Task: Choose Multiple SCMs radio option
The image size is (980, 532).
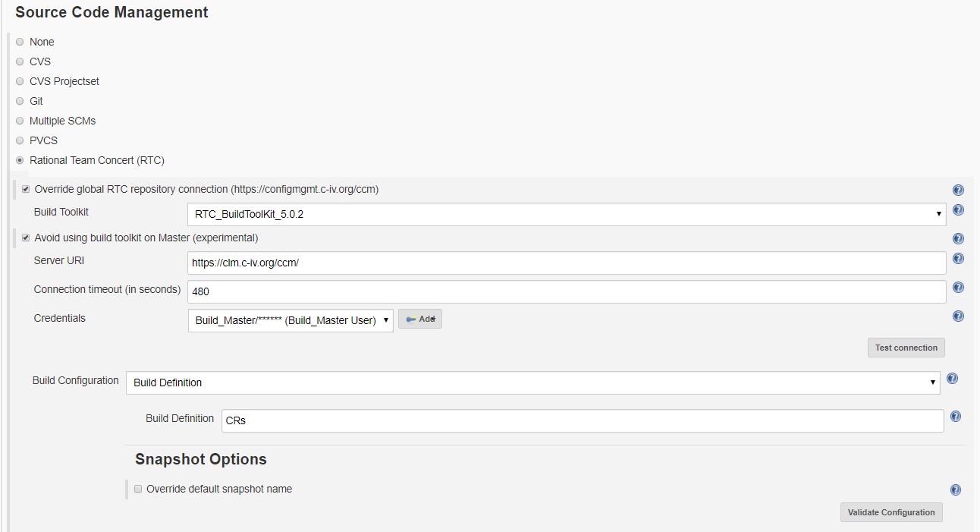Action: (x=20, y=121)
